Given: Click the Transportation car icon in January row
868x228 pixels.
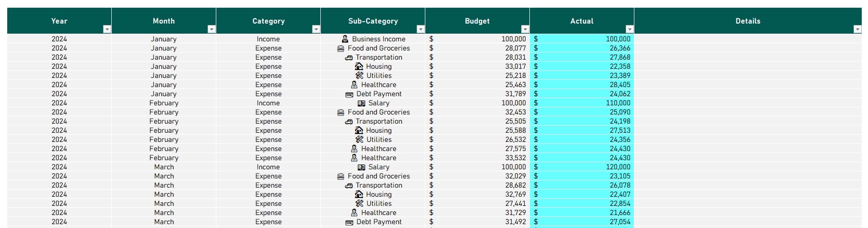Looking at the screenshot, I should (349, 58).
